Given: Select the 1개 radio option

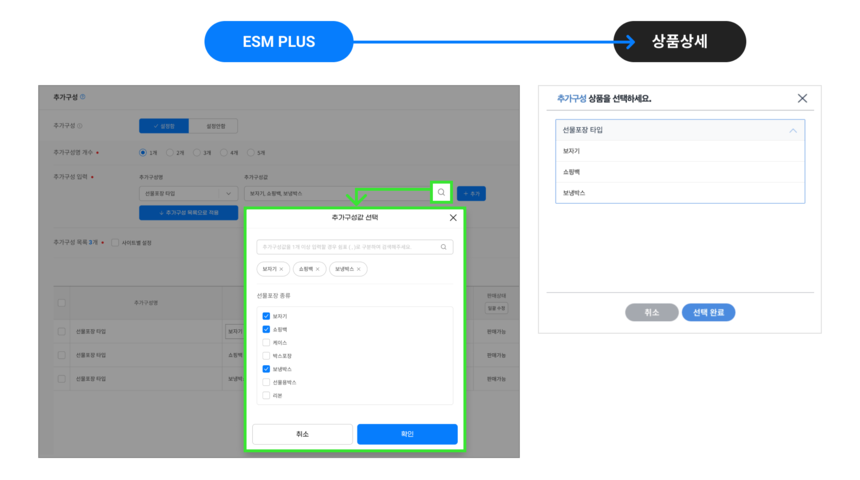Looking at the screenshot, I should [143, 153].
